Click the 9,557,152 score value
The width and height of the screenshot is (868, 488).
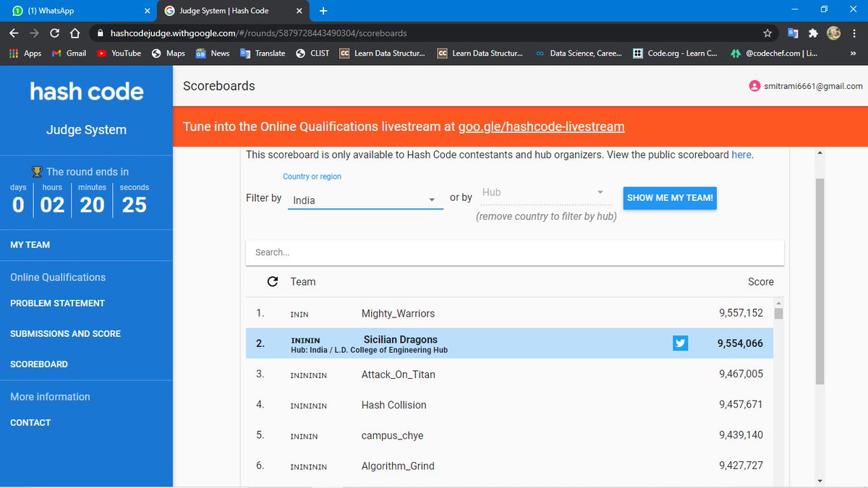click(741, 314)
